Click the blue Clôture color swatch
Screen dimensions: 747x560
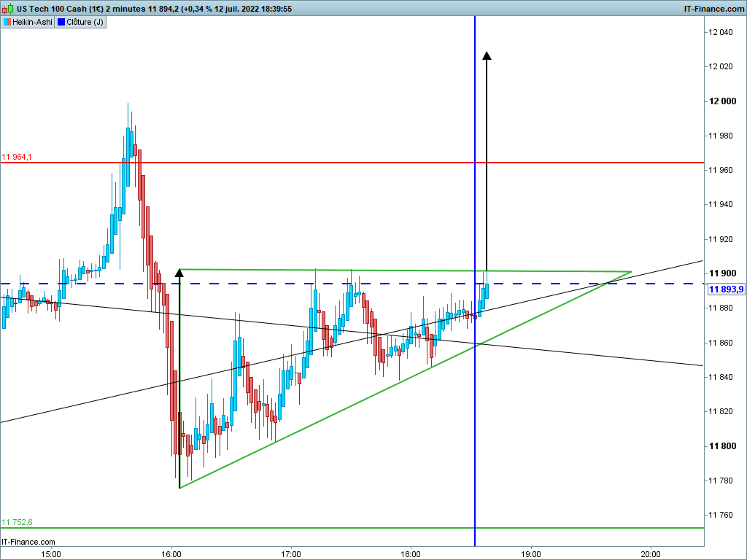pos(61,22)
